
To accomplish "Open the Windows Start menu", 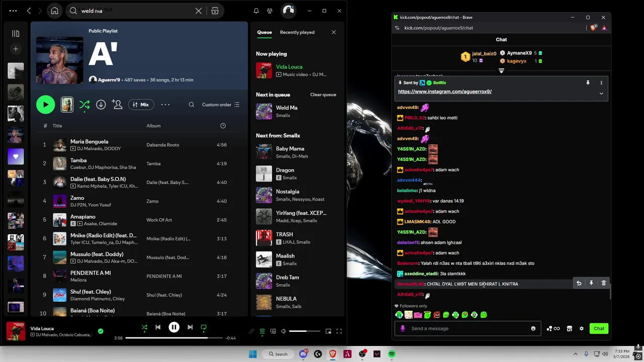I will (x=253, y=354).
